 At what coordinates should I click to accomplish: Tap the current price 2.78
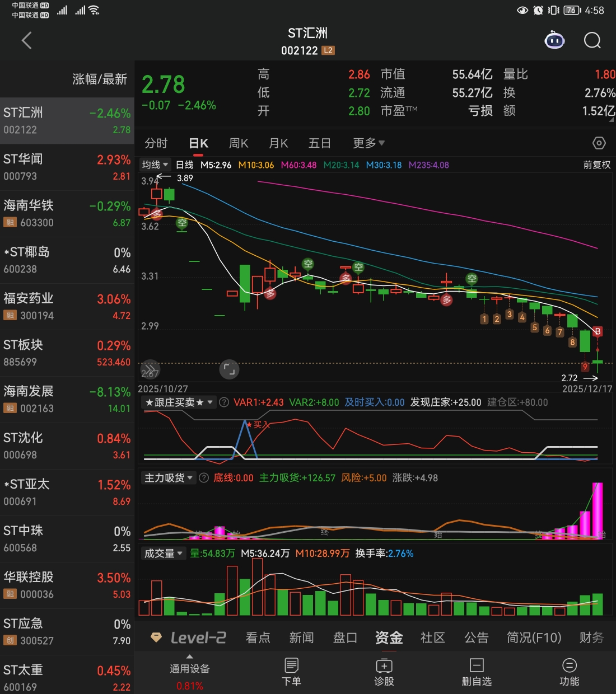[163, 85]
